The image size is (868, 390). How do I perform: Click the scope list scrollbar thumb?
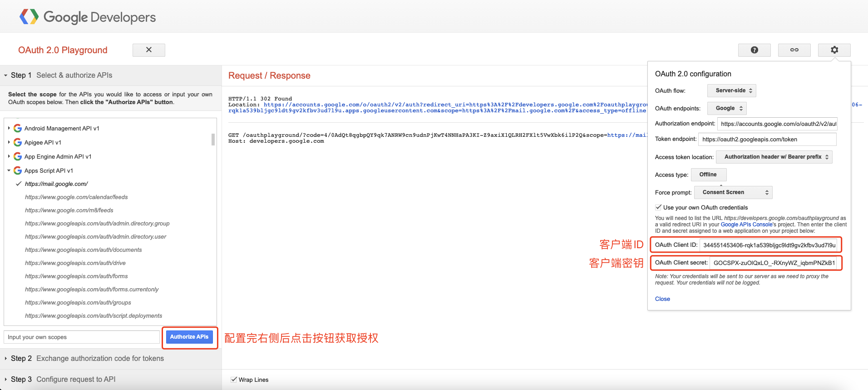[213, 139]
